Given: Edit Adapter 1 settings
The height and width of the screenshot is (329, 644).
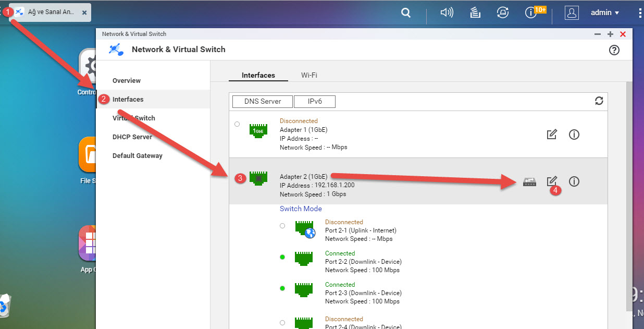Looking at the screenshot, I should 552,135.
